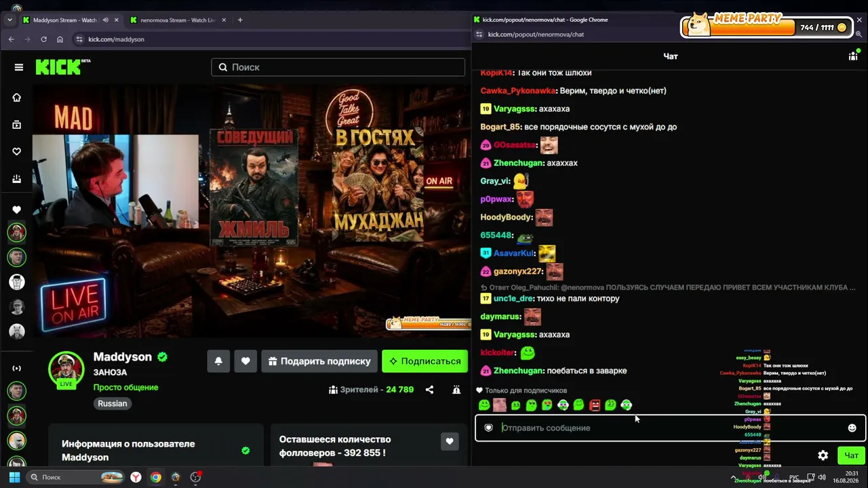Close the Maddyson Stream tab
Viewport: 868px width, 488px height.
[117, 20]
